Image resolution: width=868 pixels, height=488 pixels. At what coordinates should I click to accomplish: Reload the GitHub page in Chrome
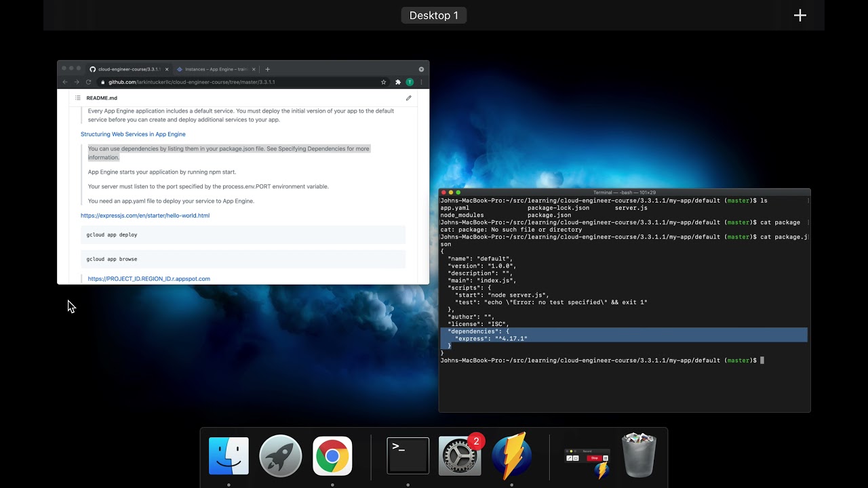88,82
